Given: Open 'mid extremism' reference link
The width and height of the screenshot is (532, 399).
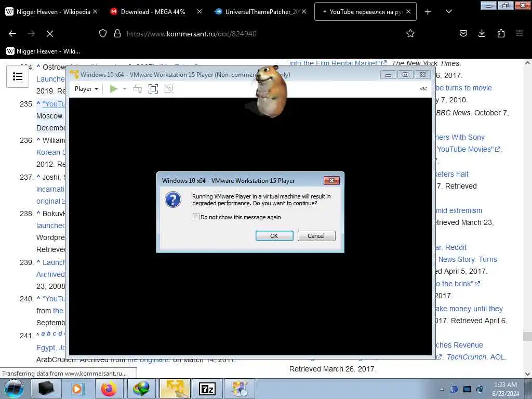Looking at the screenshot, I should click(459, 211).
